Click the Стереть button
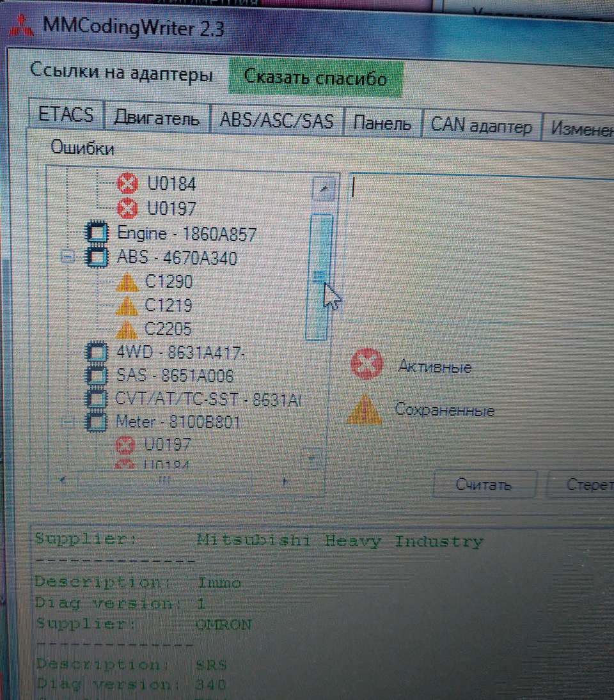Screen dimensions: 614x700 pyautogui.click(x=581, y=484)
